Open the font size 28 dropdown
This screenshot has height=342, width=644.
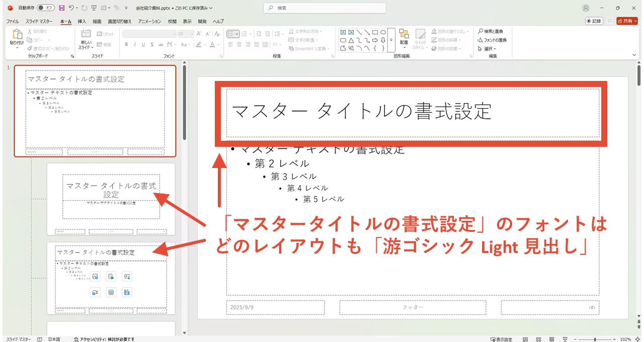(x=192, y=34)
